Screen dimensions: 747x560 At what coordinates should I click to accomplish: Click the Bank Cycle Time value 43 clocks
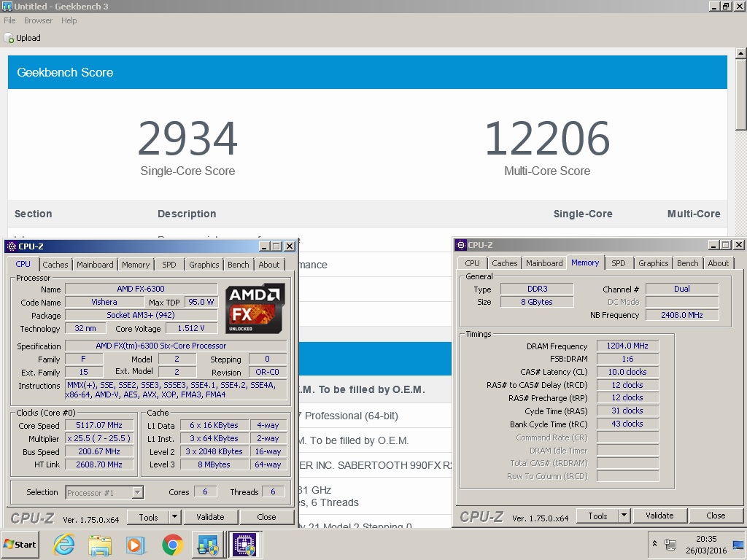point(627,424)
